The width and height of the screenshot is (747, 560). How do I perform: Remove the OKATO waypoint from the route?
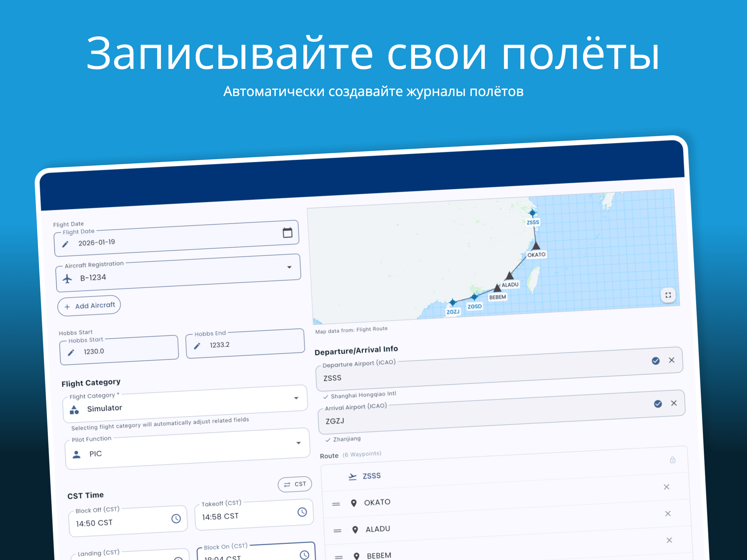(668, 513)
